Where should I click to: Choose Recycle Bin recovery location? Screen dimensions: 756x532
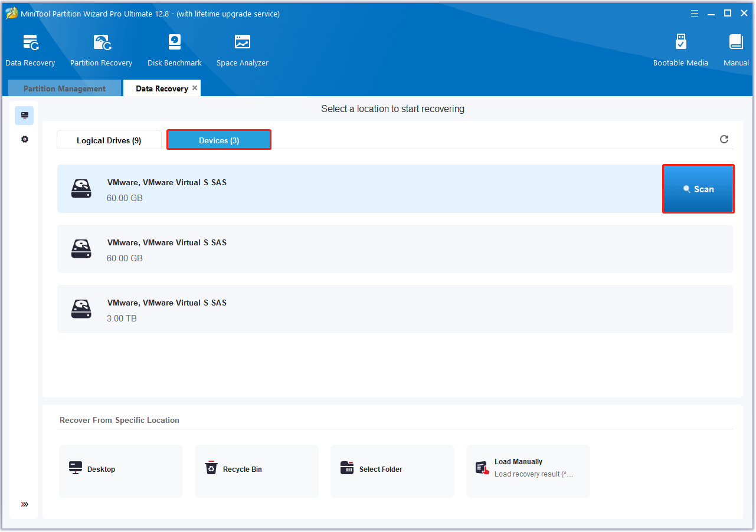pyautogui.click(x=256, y=469)
